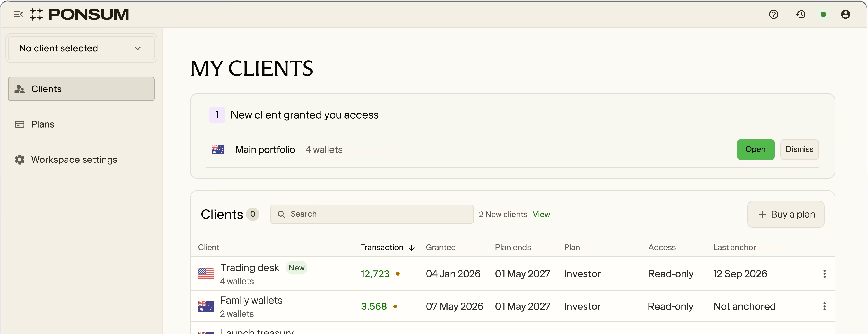Open more options for Trading desk row
868x334 pixels.
coord(825,274)
